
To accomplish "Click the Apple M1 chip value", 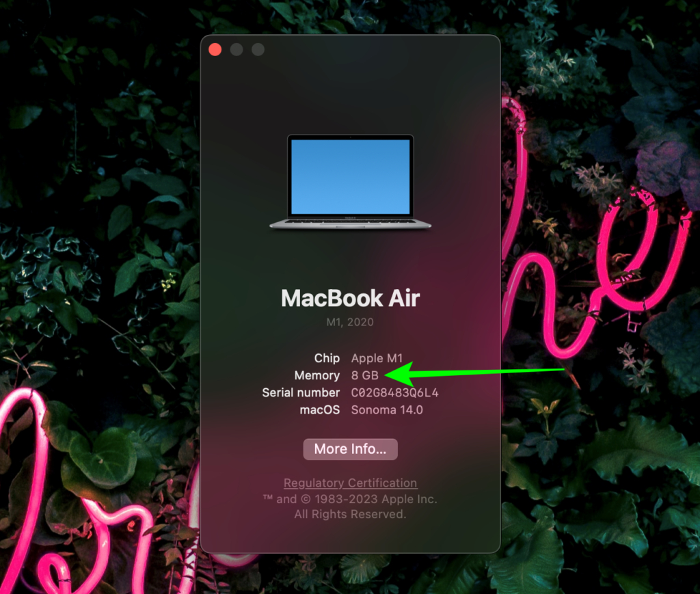I will coord(377,358).
